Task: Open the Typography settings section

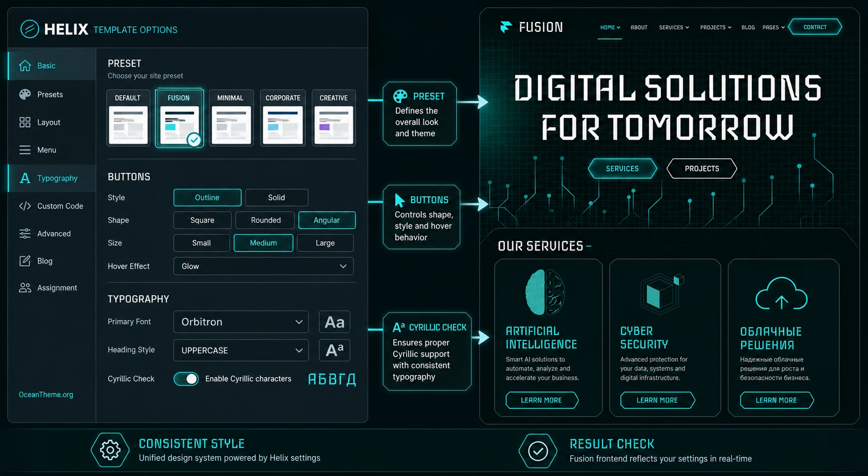Action: coord(52,178)
